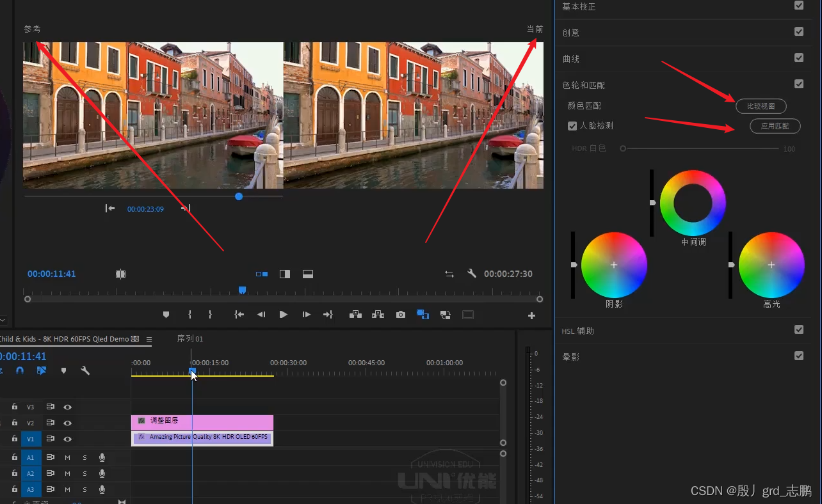Add marker in timeline panel
The width and height of the screenshot is (822, 504).
tap(63, 370)
